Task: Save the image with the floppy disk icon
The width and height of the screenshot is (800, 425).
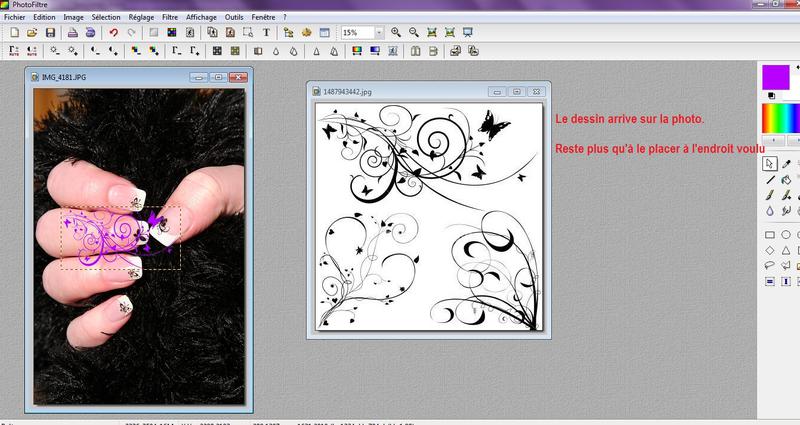Action: tap(50, 33)
